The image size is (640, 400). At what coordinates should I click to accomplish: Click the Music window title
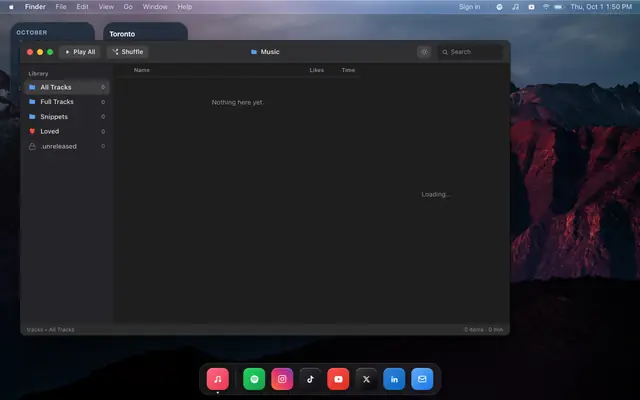click(265, 52)
